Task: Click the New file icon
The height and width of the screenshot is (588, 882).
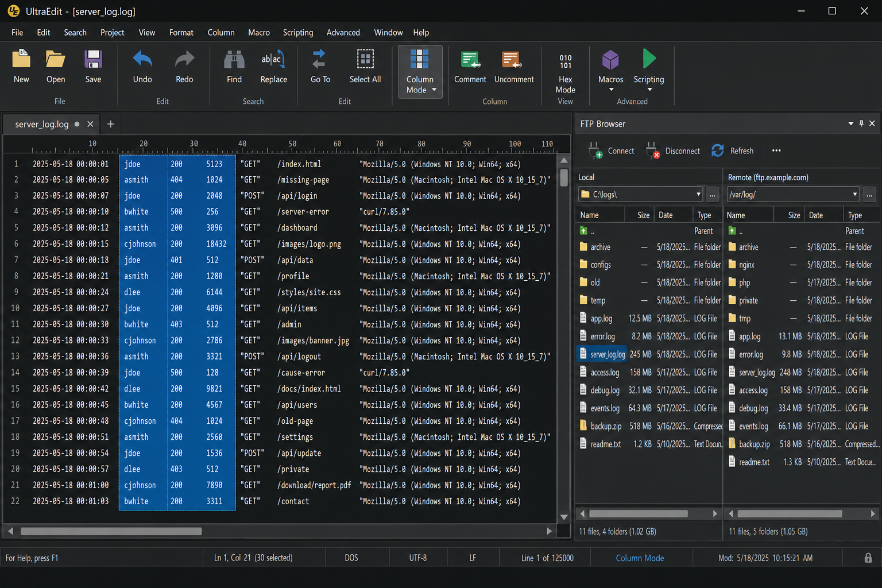Action: tap(21, 59)
